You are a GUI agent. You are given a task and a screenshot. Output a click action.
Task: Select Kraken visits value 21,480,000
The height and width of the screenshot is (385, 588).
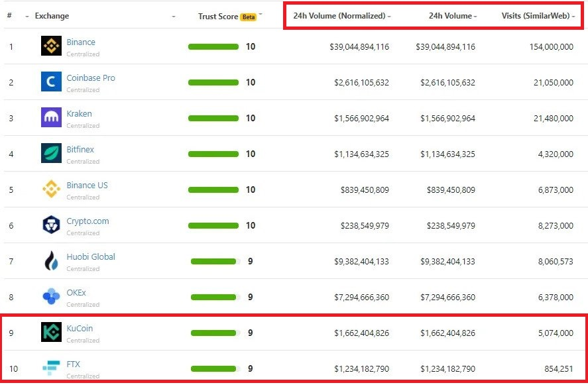554,119
